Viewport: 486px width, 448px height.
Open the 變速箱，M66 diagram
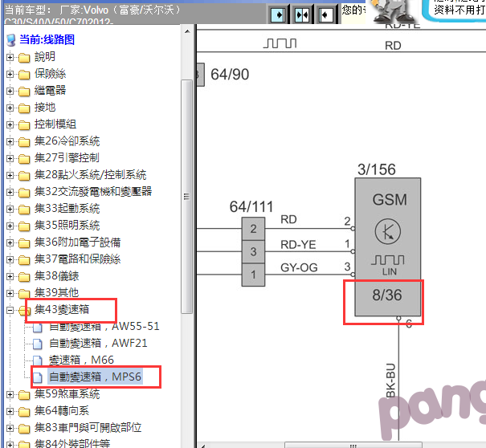click(x=81, y=360)
